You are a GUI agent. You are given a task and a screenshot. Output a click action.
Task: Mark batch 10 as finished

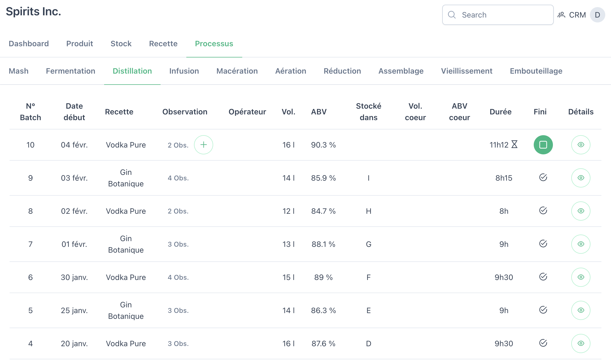click(x=543, y=145)
